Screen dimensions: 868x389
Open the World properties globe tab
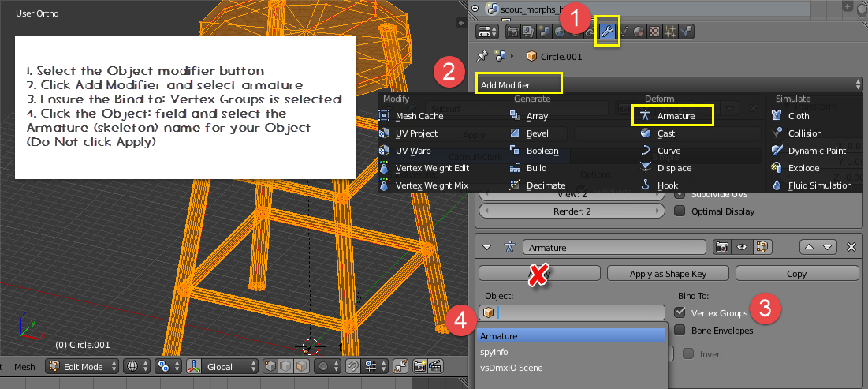point(559,32)
